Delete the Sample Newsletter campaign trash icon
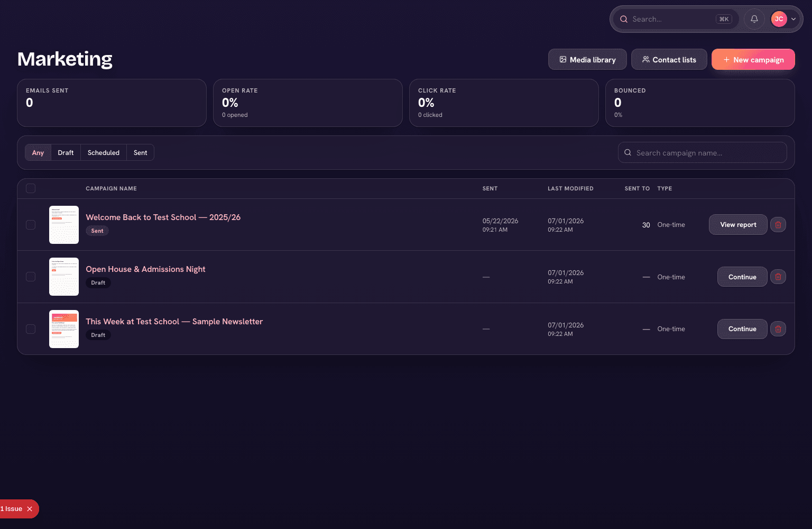The width and height of the screenshot is (812, 529). pos(778,329)
